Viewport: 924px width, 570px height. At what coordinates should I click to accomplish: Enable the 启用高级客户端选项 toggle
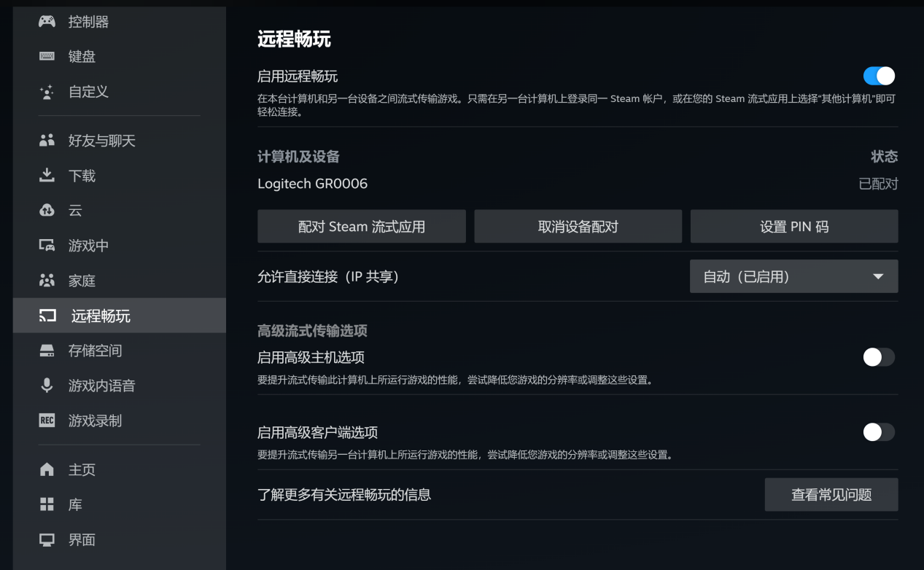tap(879, 432)
